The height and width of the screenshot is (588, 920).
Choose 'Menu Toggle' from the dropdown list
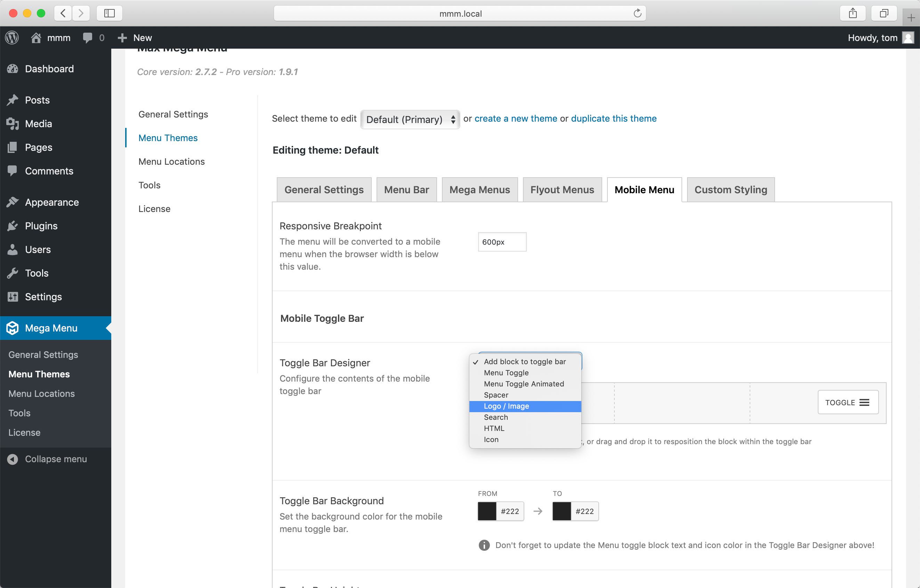(525, 373)
